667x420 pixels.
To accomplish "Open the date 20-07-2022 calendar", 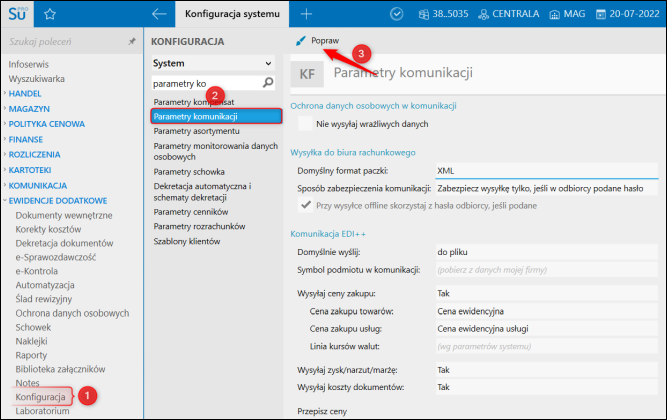I will [627, 14].
